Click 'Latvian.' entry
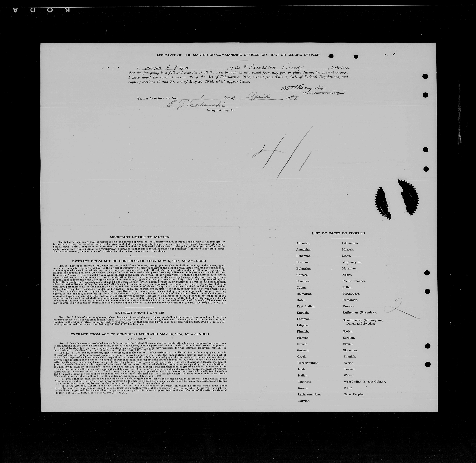This screenshot has height=463, width=476. coord(304,401)
